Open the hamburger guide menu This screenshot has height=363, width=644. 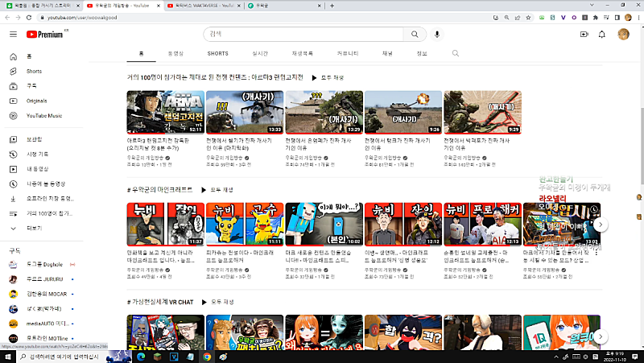coord(13,35)
